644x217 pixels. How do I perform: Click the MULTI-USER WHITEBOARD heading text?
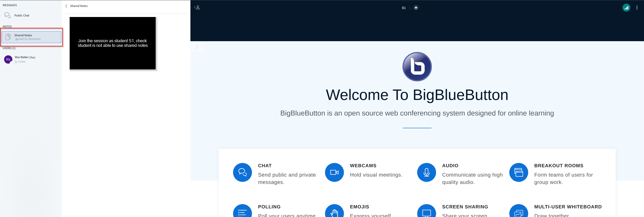568,207
